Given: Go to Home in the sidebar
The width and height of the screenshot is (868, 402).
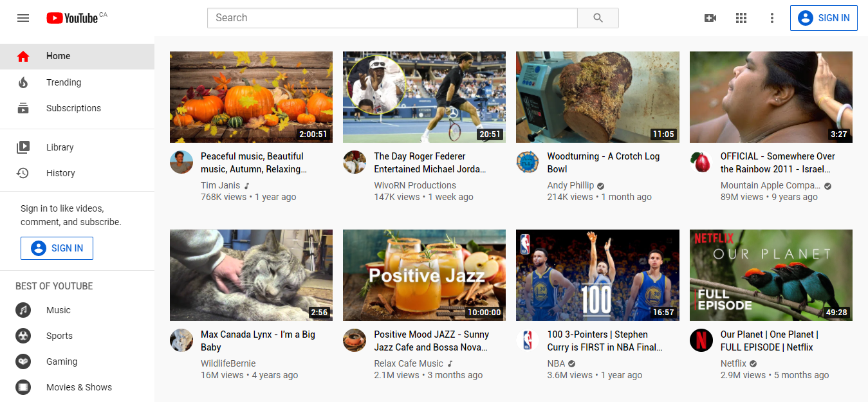Looking at the screenshot, I should [77, 56].
